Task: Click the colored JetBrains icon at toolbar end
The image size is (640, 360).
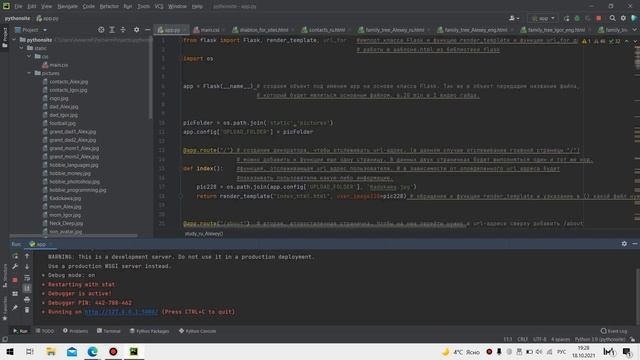Action: click(634, 18)
